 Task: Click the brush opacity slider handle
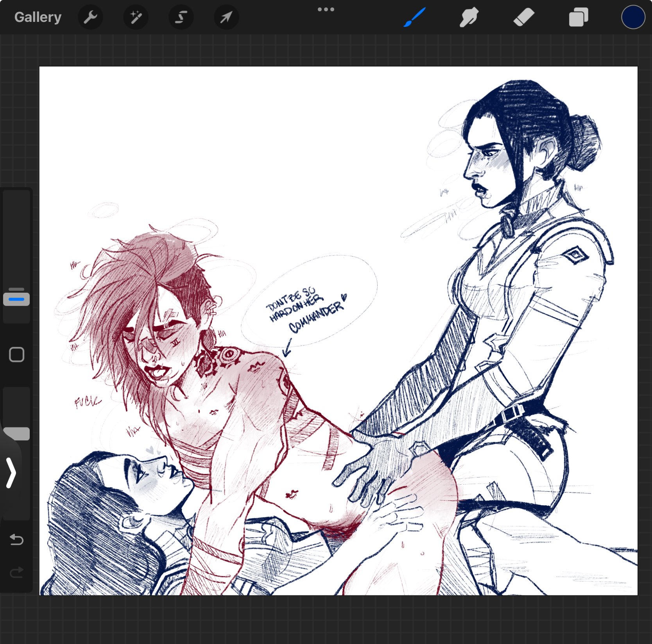tap(16, 434)
